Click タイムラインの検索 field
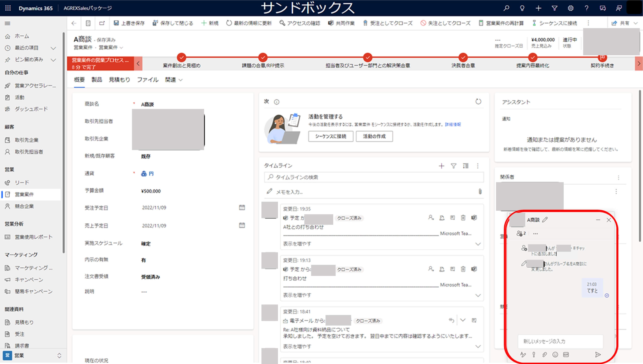643x364 pixels. 374,177
